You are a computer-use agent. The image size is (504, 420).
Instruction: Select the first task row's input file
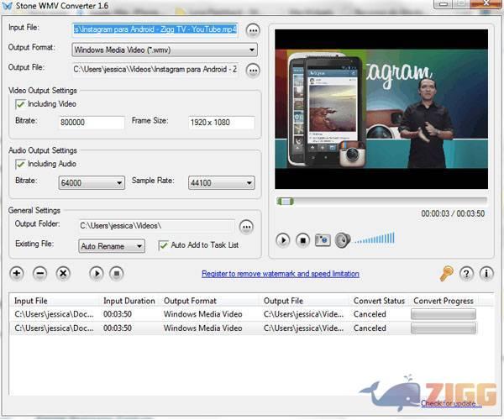click(x=54, y=314)
